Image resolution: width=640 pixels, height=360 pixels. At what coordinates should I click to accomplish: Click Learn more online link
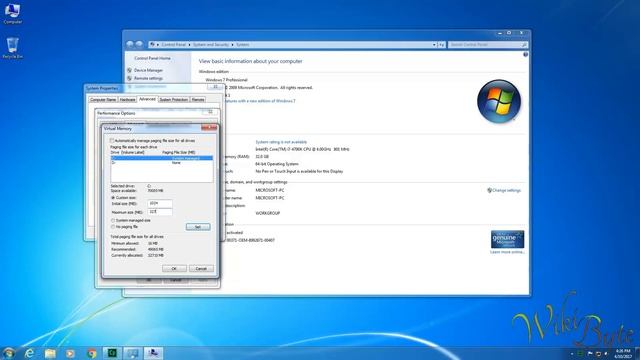tap(507, 252)
